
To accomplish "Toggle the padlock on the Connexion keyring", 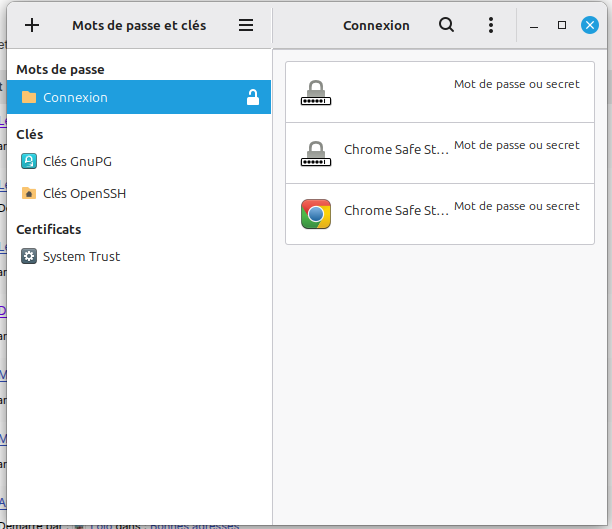I will pos(253,97).
